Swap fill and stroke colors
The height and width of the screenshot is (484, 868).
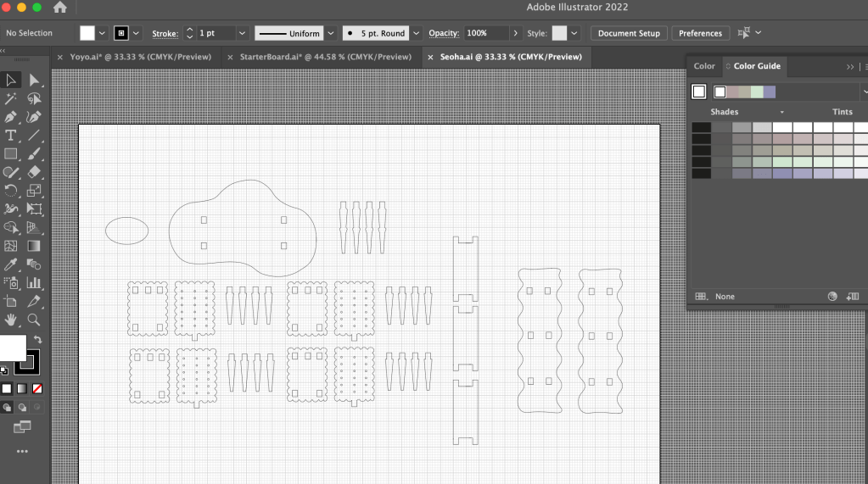pos(37,340)
